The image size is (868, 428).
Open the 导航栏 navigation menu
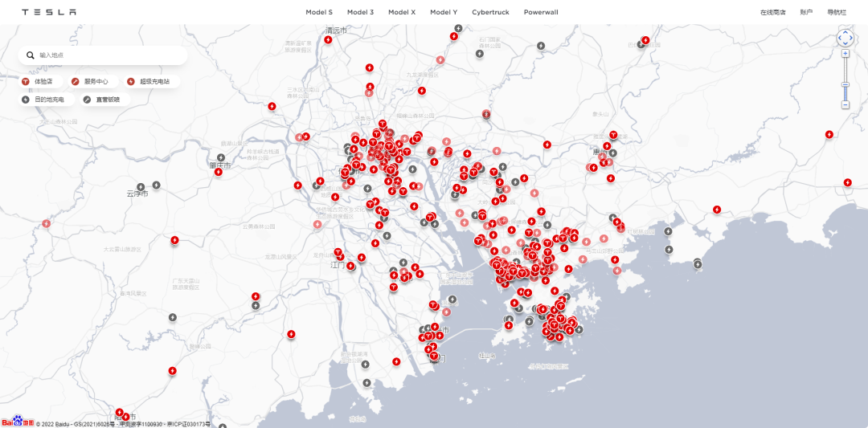pos(837,12)
